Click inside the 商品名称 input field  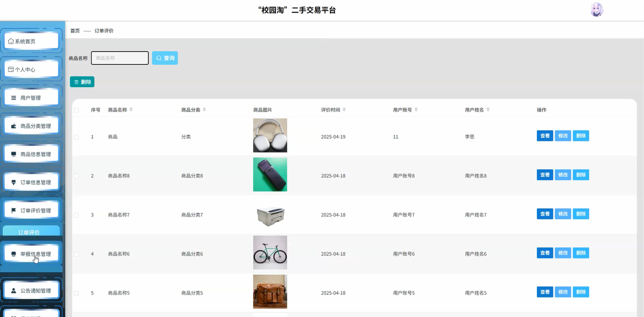coord(119,58)
